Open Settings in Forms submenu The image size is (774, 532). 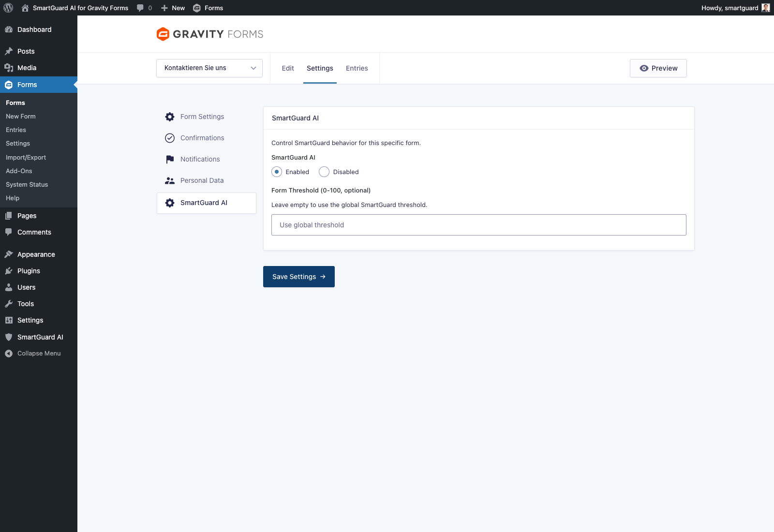[x=18, y=143]
